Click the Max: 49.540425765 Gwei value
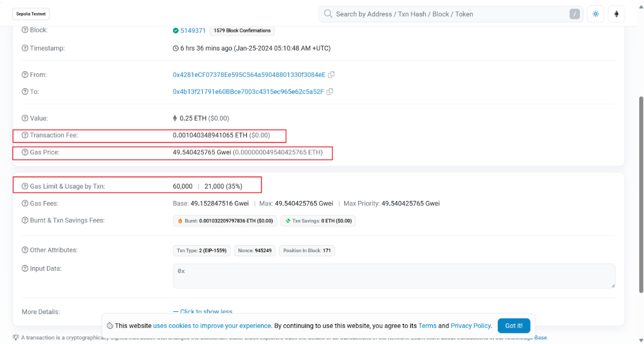Viewport: 644px width, 344px height. pyautogui.click(x=304, y=203)
